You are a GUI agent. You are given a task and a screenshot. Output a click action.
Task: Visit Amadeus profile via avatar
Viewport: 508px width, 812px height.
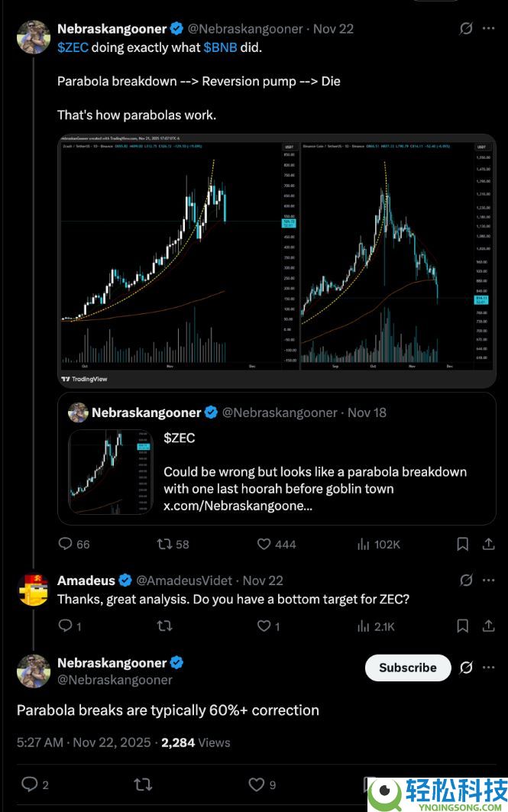click(x=33, y=590)
